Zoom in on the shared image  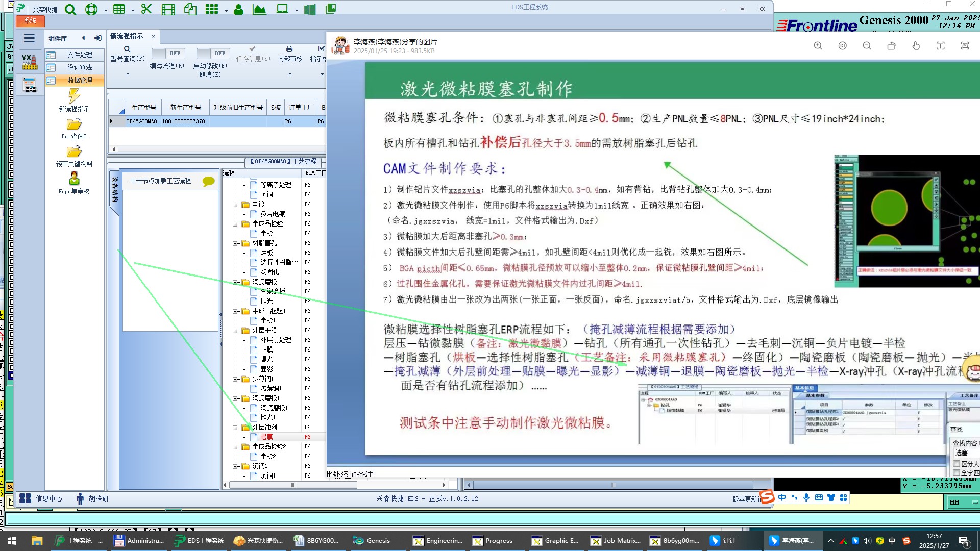818,46
